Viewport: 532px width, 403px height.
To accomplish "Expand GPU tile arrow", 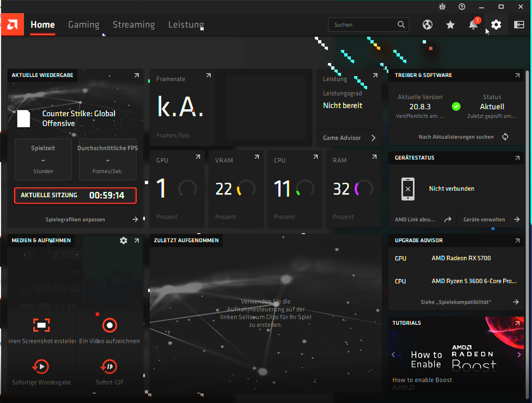I will (198, 157).
